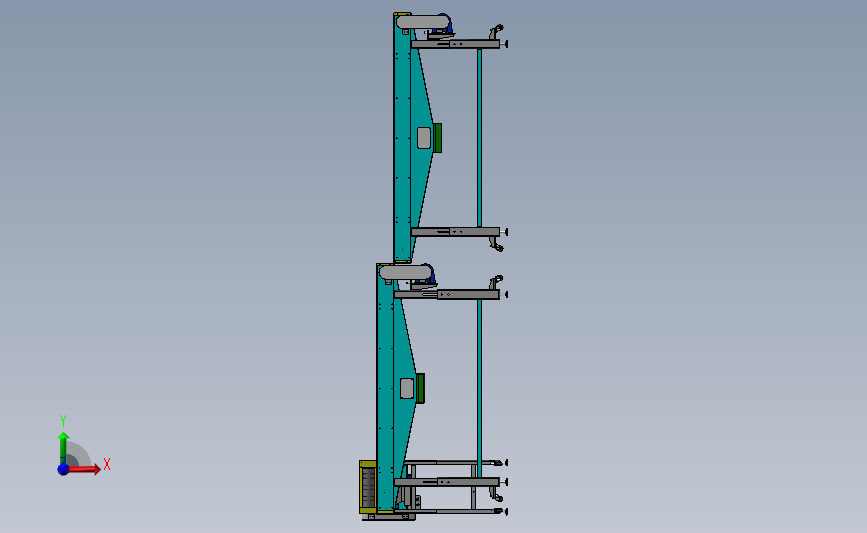
Task: Click the green Y axis arrow of the triad
Action: coord(63,448)
